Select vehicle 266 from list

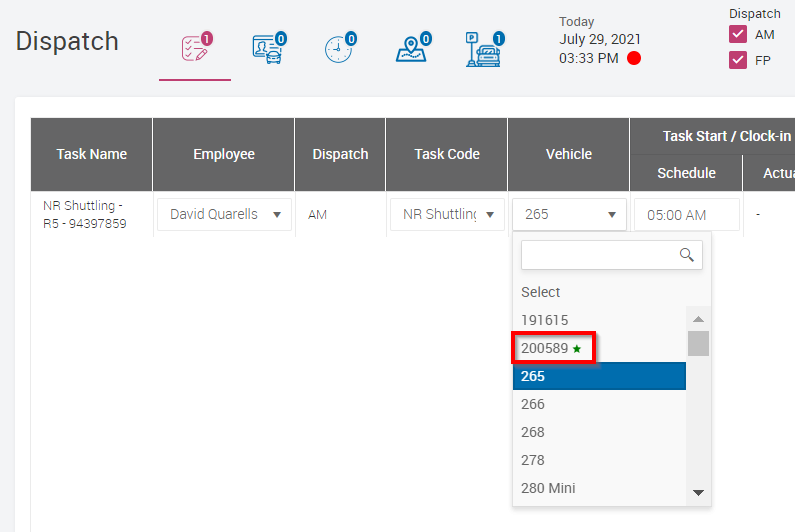[x=599, y=404]
